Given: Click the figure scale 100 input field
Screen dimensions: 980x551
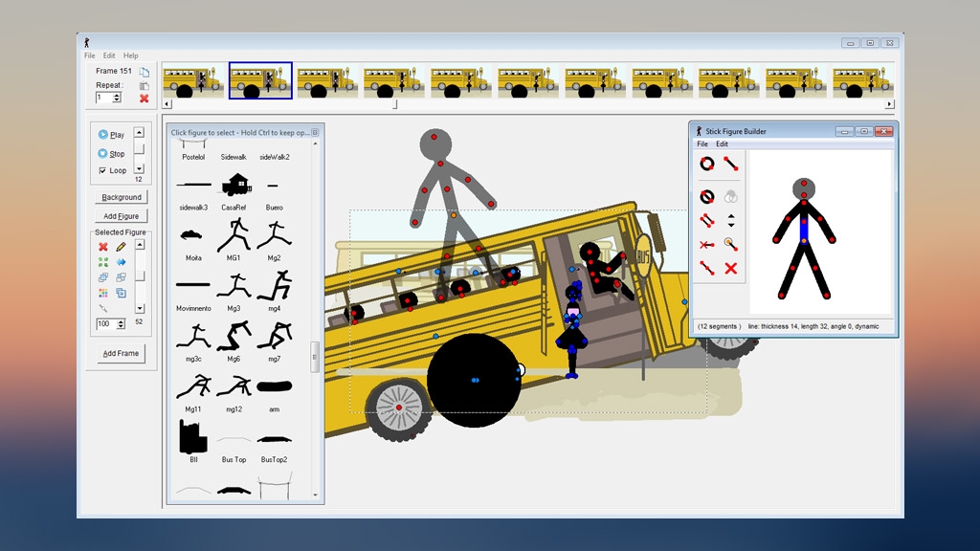Looking at the screenshot, I should (x=105, y=323).
